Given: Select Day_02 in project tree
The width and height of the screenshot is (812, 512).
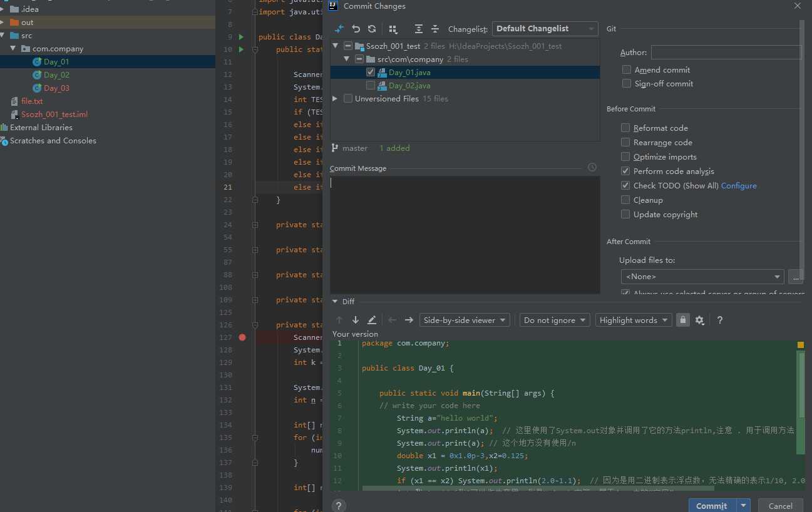Looking at the screenshot, I should click(x=56, y=75).
